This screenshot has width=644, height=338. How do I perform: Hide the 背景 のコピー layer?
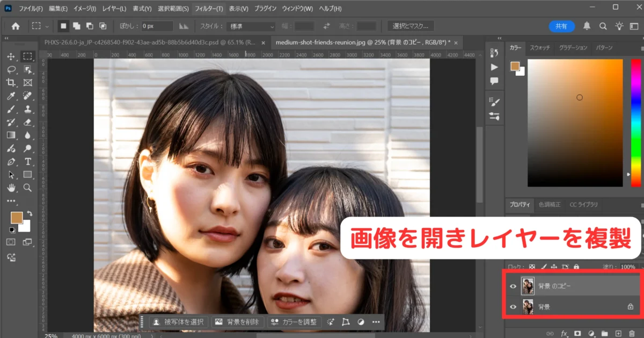pyautogui.click(x=514, y=286)
